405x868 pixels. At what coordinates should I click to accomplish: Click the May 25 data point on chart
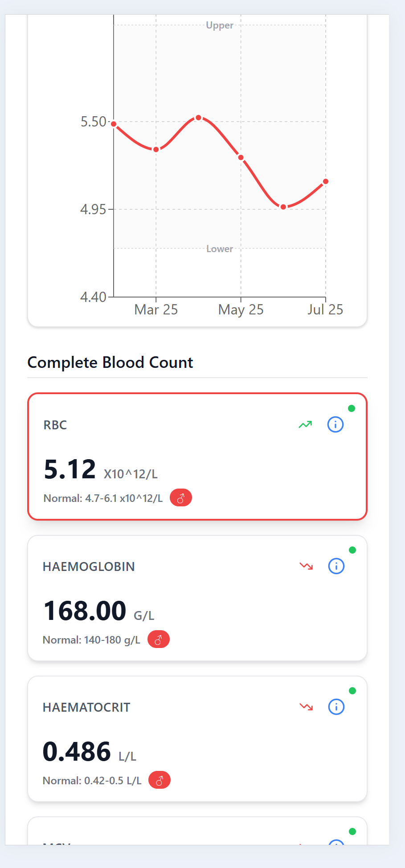pyautogui.click(x=241, y=157)
